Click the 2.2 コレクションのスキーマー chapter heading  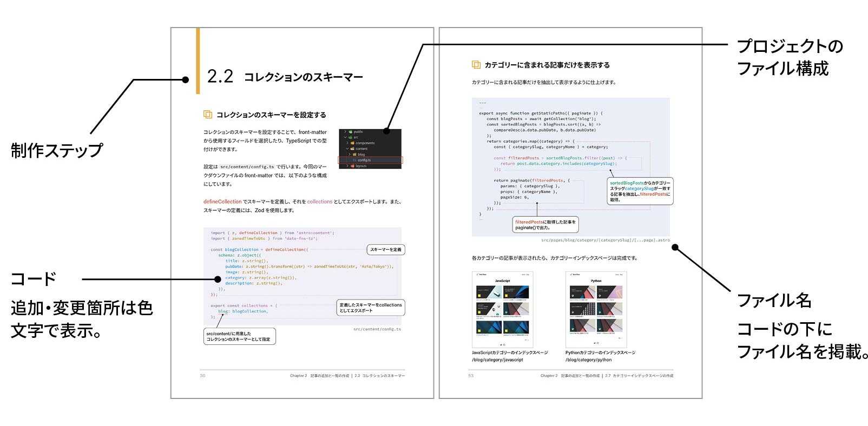tap(285, 77)
